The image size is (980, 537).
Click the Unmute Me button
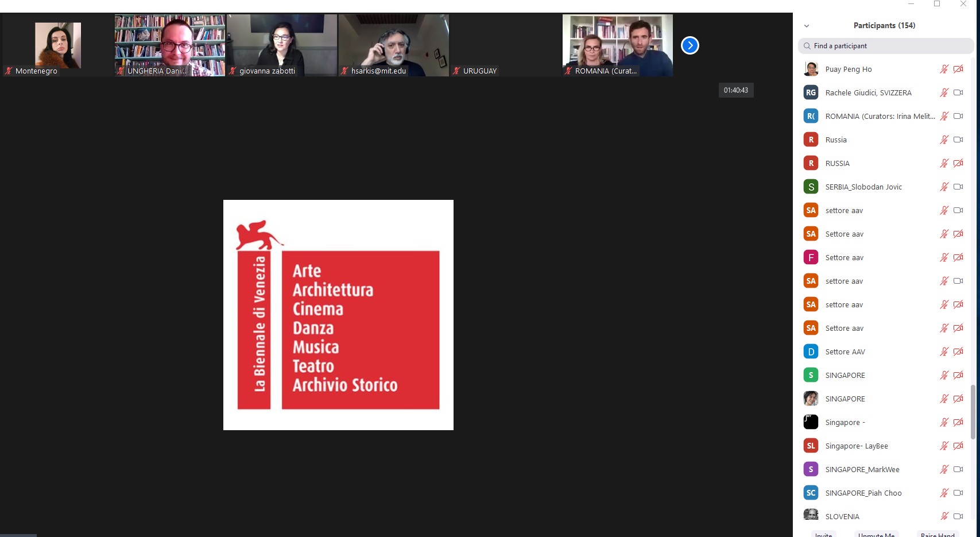(x=876, y=534)
